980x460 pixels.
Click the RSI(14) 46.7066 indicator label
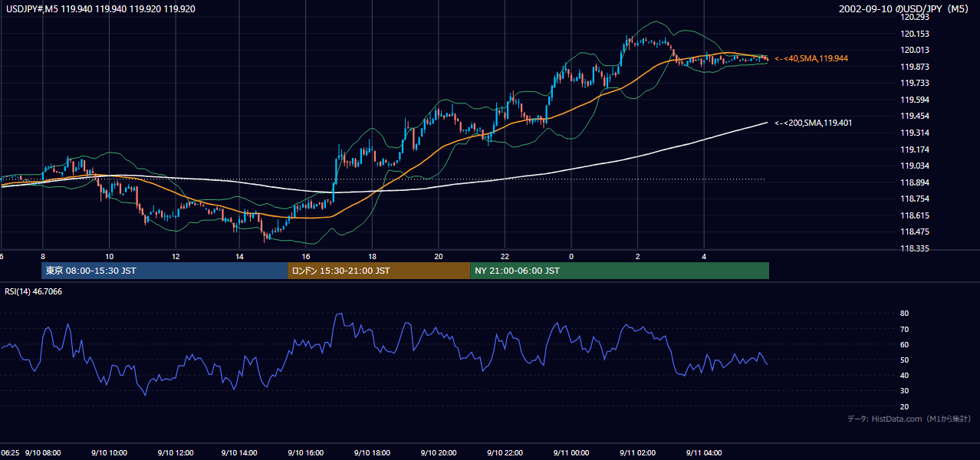pyautogui.click(x=32, y=291)
